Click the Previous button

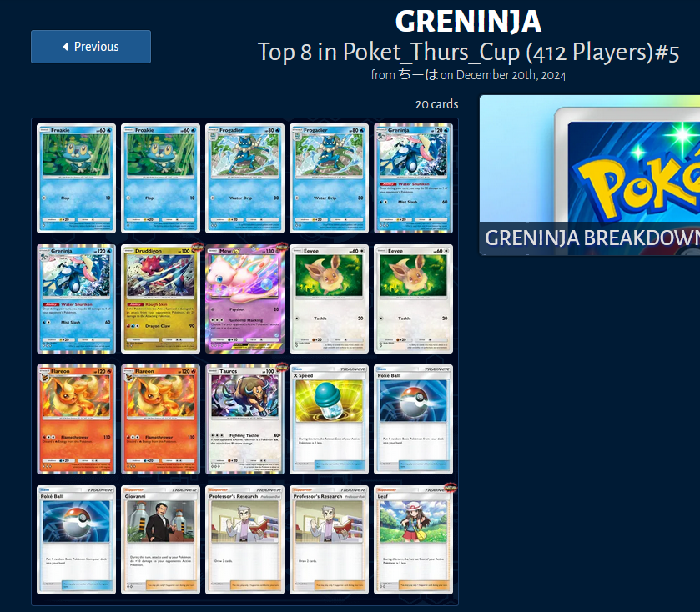[x=91, y=47]
